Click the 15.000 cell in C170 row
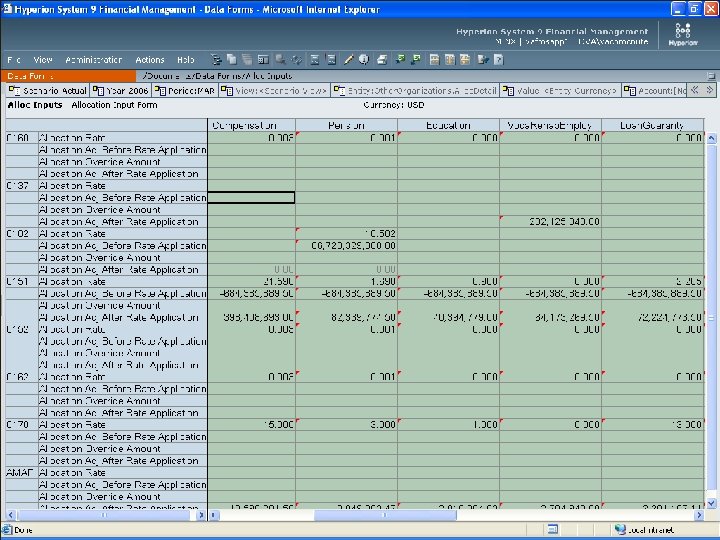The image size is (720, 540). [251, 424]
